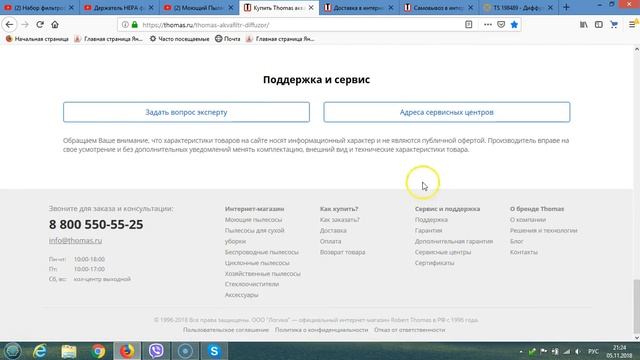Open the browser home page icon
This screenshot has height=360, width=640.
55,24
